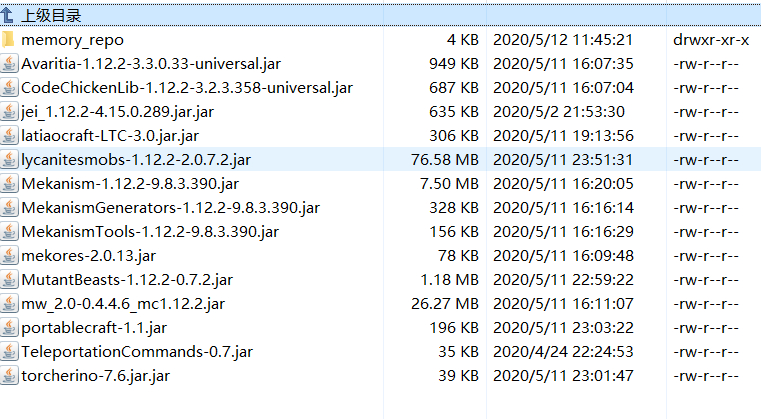Click the portablecraft-1.1 jar file icon
The width and height of the screenshot is (761, 419).
[9, 328]
